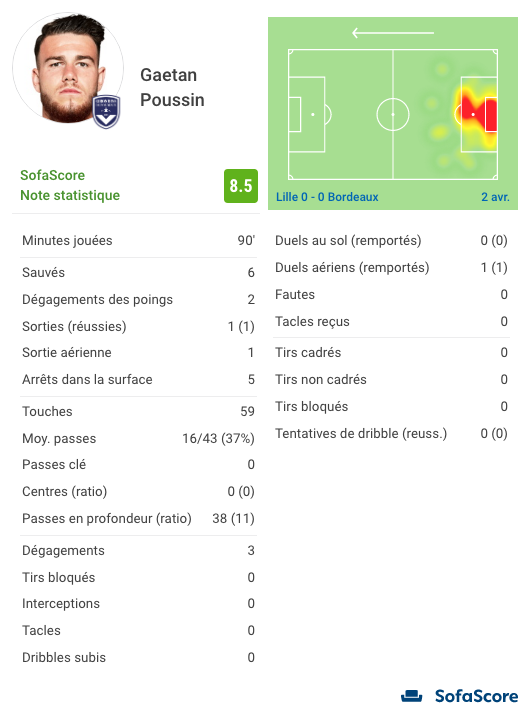Open Gaetan Poussin's profile photo
This screenshot has width=527, height=709.
(x=68, y=68)
